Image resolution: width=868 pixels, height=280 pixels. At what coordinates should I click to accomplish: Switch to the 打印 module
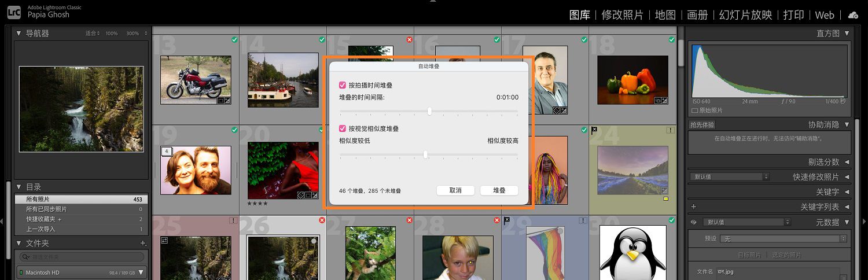(x=794, y=15)
